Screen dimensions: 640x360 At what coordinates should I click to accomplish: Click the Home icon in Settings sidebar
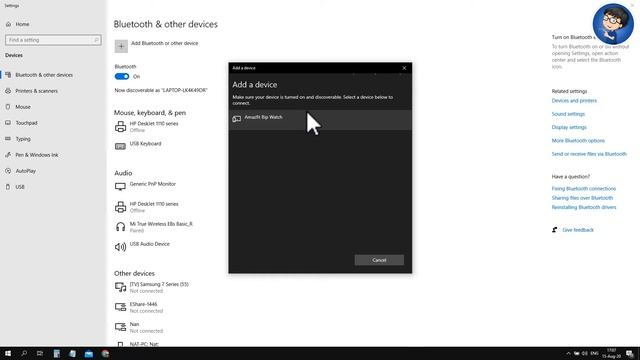tap(8, 24)
